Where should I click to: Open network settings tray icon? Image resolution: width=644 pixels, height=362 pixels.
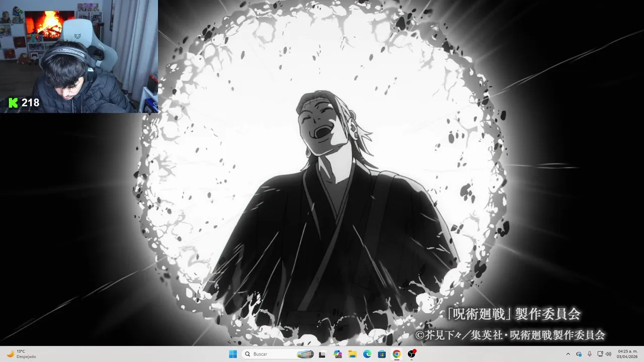(600, 354)
